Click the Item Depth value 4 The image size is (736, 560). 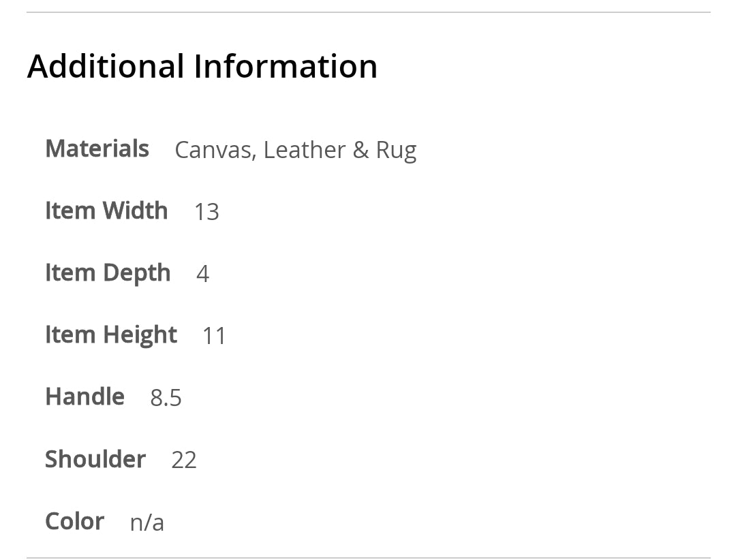[202, 274]
